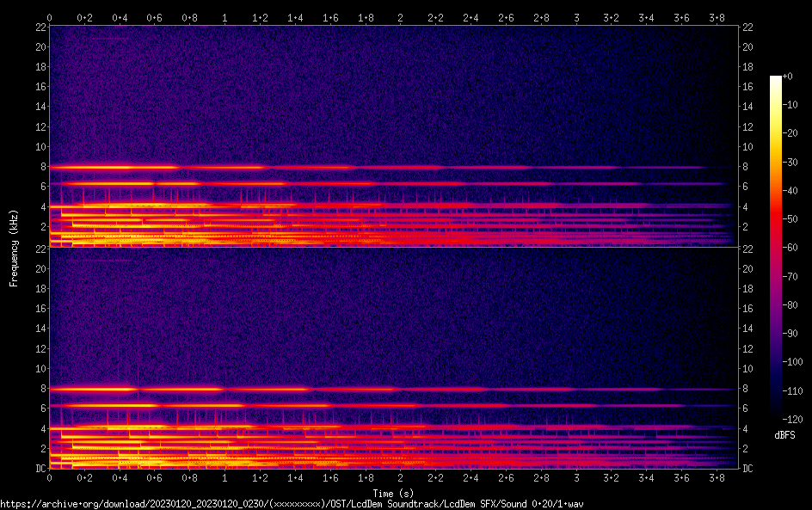Click the -120 label on the dBFS scale
This screenshot has height=510, width=812.
click(x=793, y=418)
